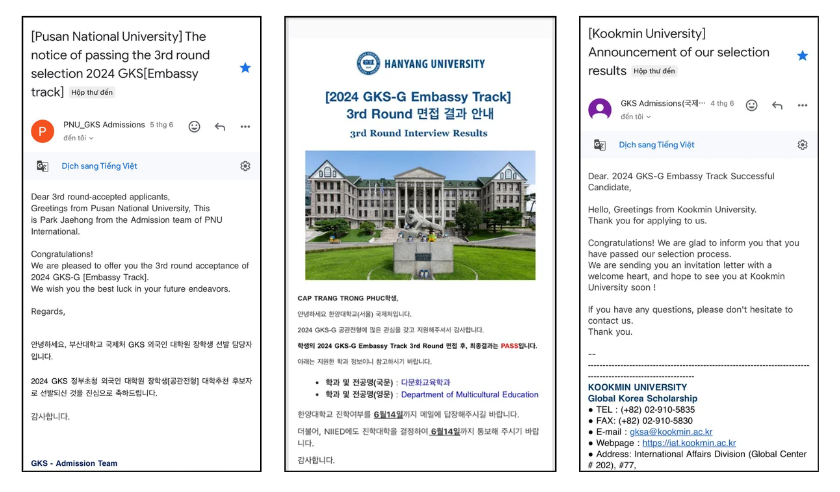Click the red PASS result word

pos(509,346)
